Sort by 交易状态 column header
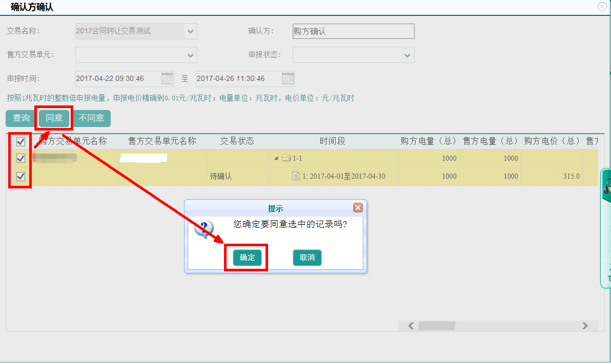The height and width of the screenshot is (364, 611). [x=237, y=141]
